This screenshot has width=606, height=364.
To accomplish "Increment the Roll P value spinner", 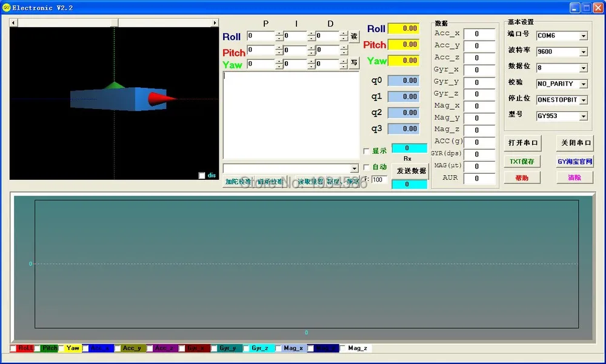I will coord(279,34).
